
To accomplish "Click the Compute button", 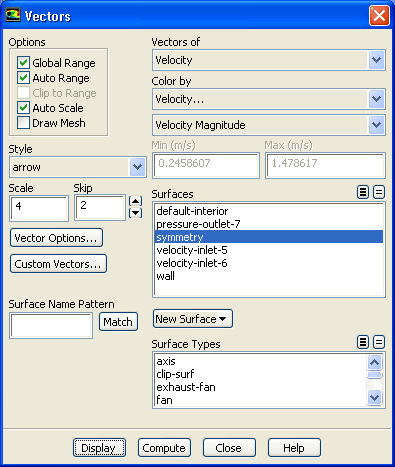I will 164,448.
